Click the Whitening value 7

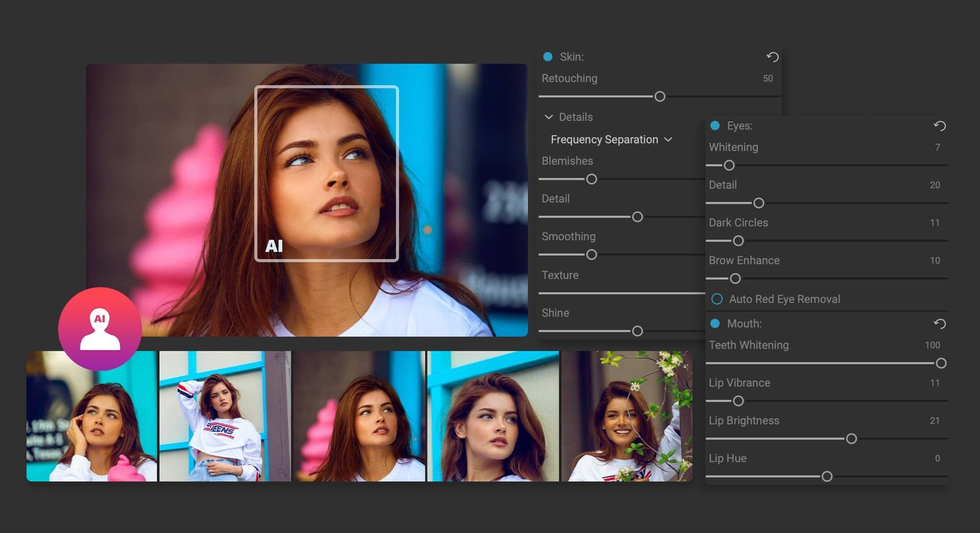(x=938, y=147)
